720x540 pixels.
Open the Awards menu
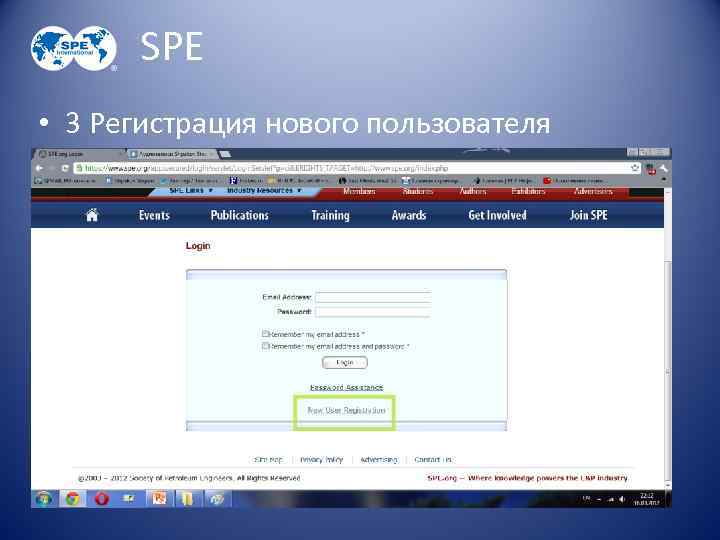[x=409, y=215]
